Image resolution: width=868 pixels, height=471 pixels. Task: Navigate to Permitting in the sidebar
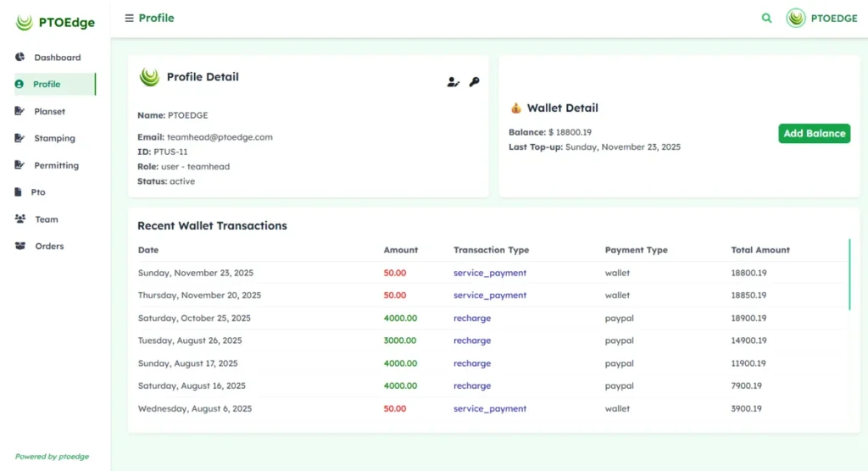tap(55, 165)
